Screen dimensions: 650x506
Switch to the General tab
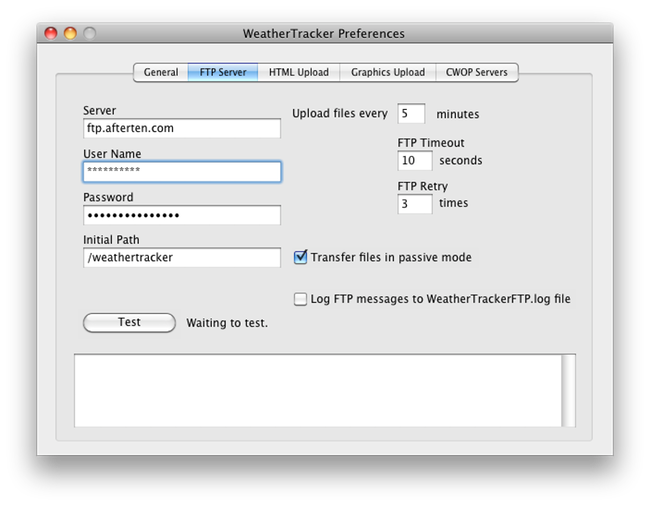(161, 73)
